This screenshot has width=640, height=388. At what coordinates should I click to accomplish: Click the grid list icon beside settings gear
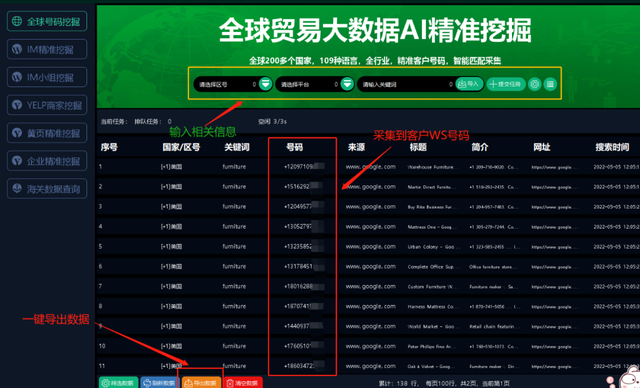(550, 84)
